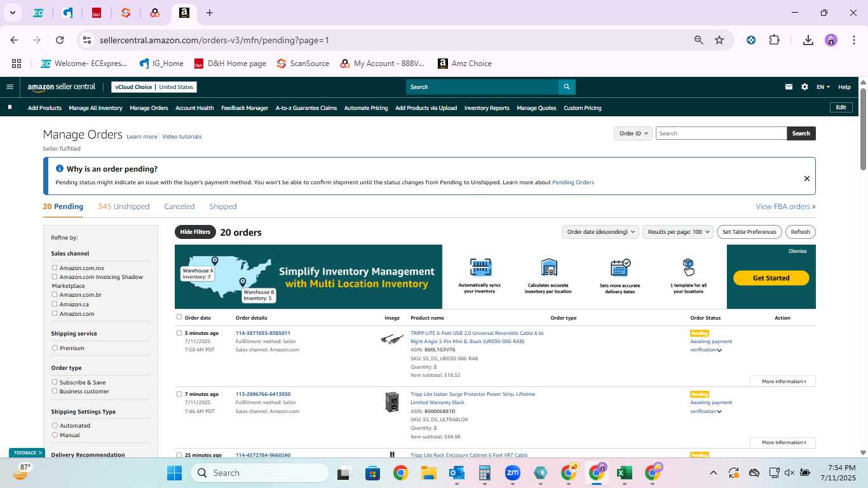Screen dimensions: 868x488
Task: Open the Windows Start button
Action: [x=174, y=473]
